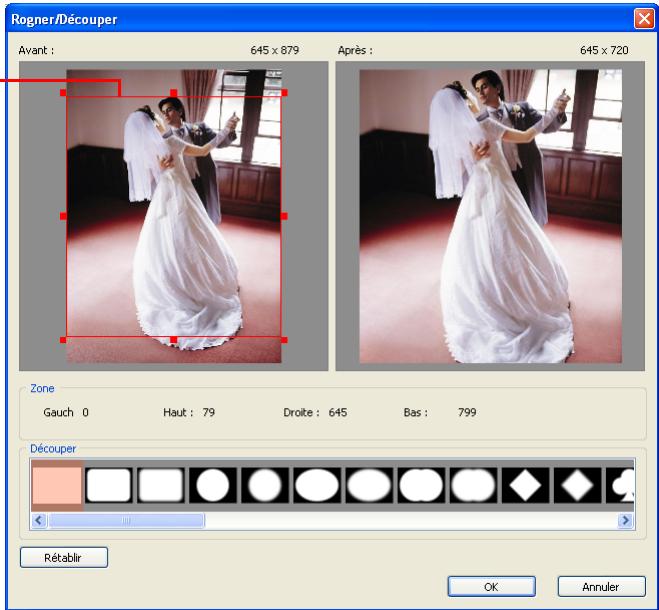Select the blurred circle crop shape
Image resolution: width=659 pixels, height=610 pixels.
[265, 486]
